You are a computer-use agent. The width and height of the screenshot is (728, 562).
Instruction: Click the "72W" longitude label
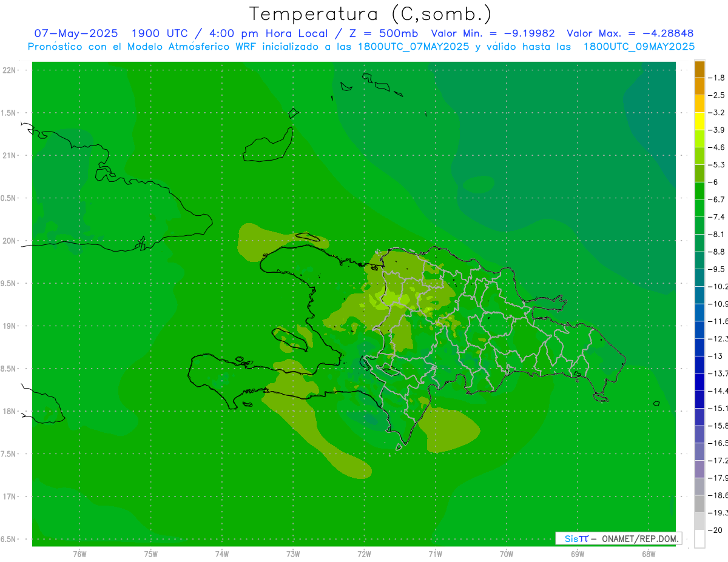click(364, 554)
